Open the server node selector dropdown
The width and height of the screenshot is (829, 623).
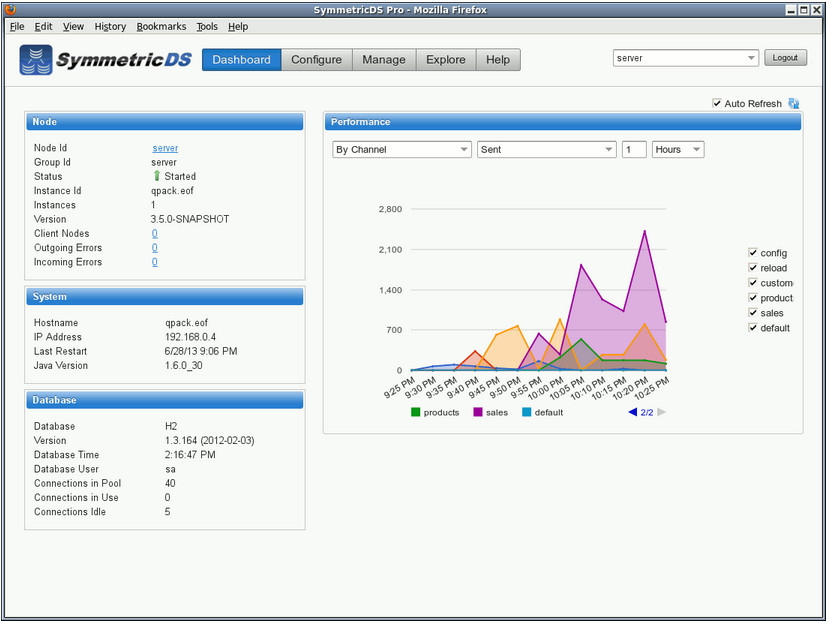tap(686, 58)
